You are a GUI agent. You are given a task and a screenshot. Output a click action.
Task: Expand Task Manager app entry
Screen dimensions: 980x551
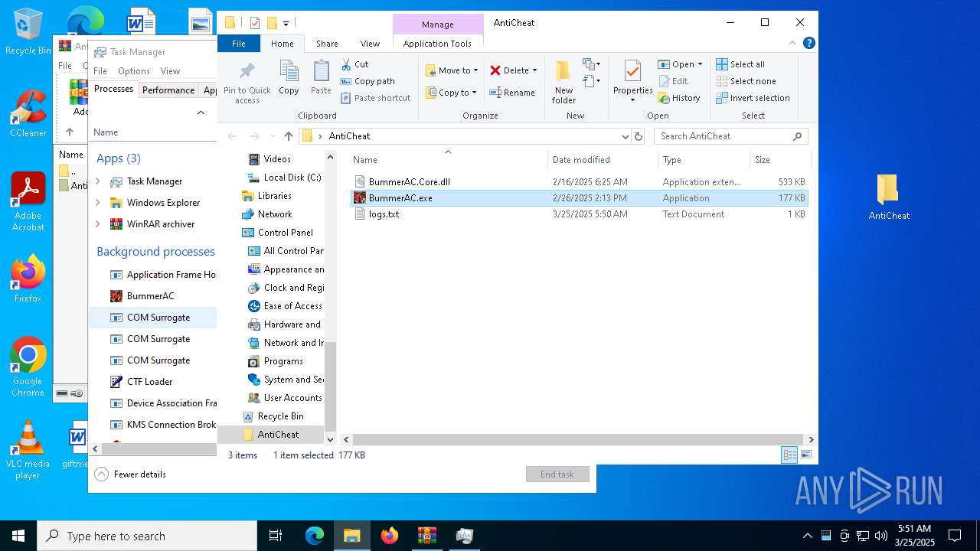coord(98,181)
